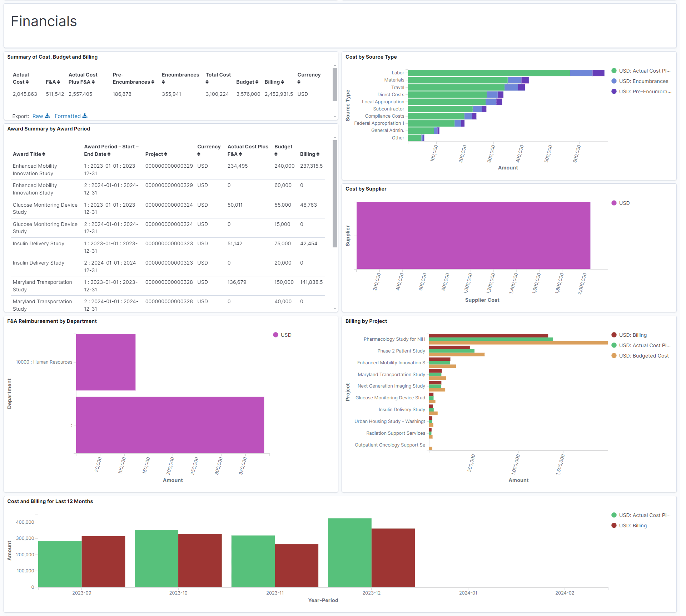Viewport: 686px width, 616px height.
Task: Sort by Actual Cost column arrows
Action: pyautogui.click(x=27, y=82)
